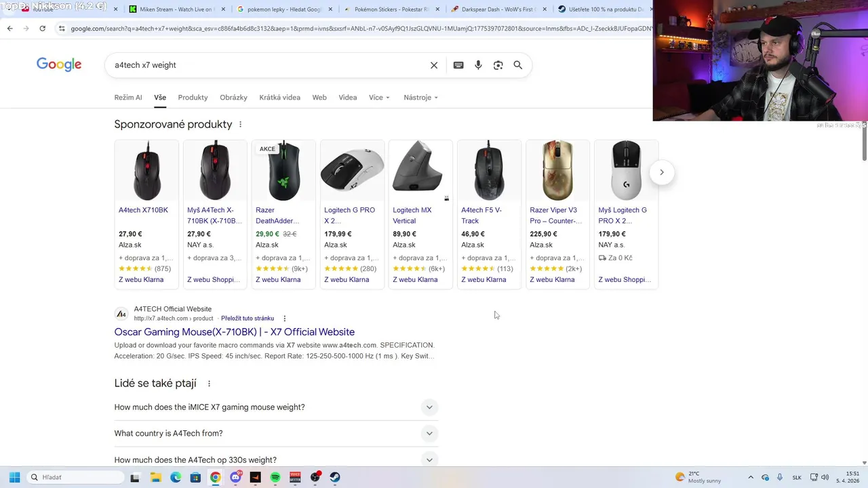Open three-dot menu beside Lidé se také ptají

click(209, 384)
